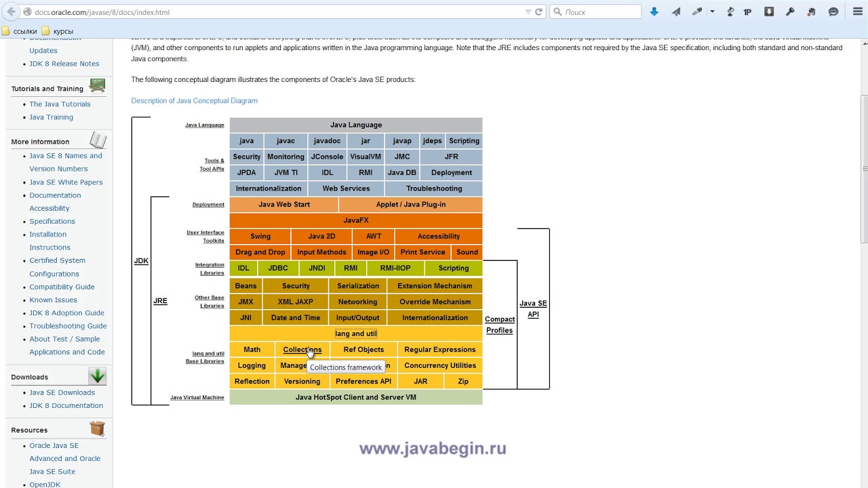
Task: Open Compatibility Guide link
Action: [62, 287]
